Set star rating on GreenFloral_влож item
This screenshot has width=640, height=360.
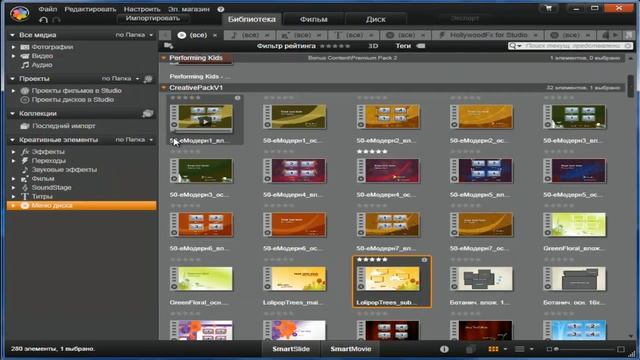coord(559,206)
